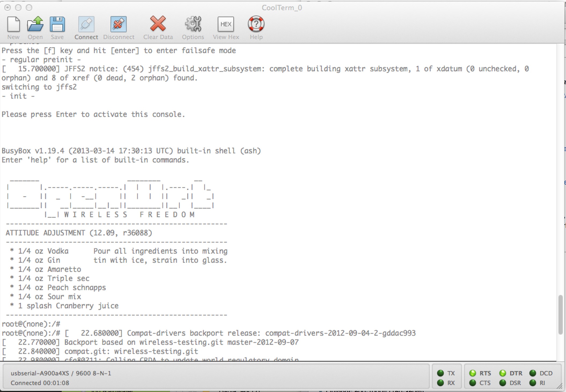Click the RX status LED
The width and height of the screenshot is (566, 392).
[440, 383]
